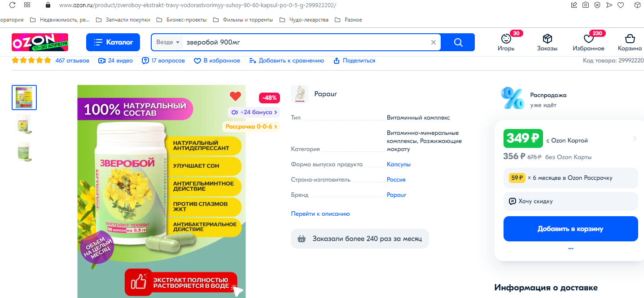
Task: Select the first product thumbnail
Action: pyautogui.click(x=24, y=98)
